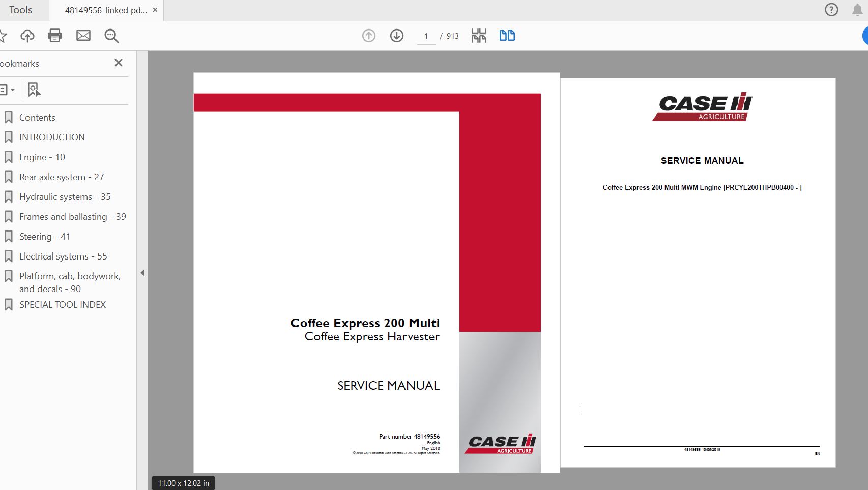Open the Engine - 10 bookmark

coord(42,157)
